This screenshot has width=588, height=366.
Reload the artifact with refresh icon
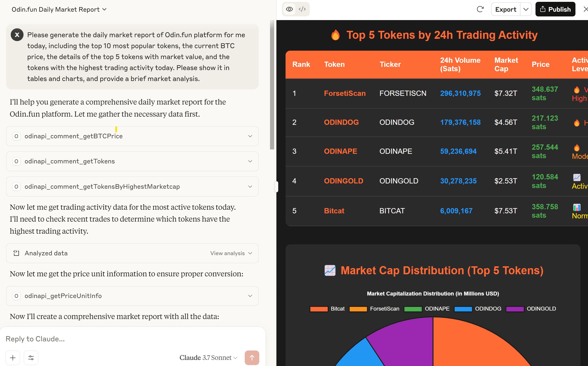pyautogui.click(x=480, y=9)
